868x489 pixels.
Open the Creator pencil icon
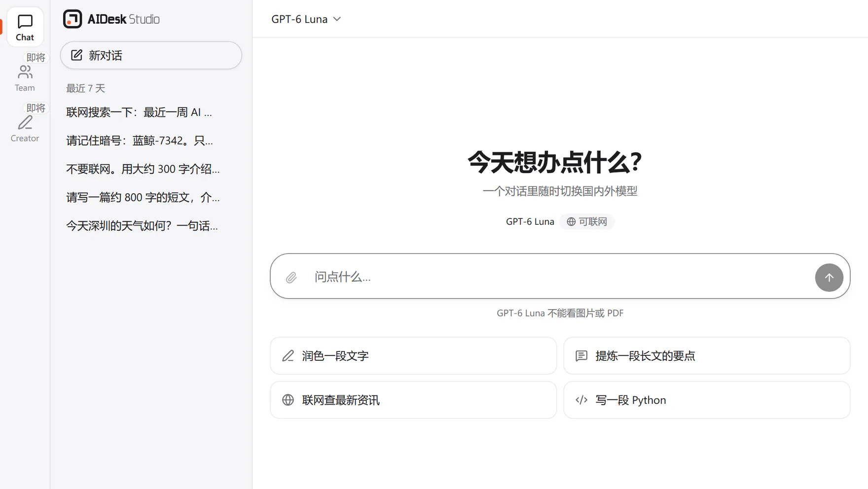pyautogui.click(x=25, y=123)
